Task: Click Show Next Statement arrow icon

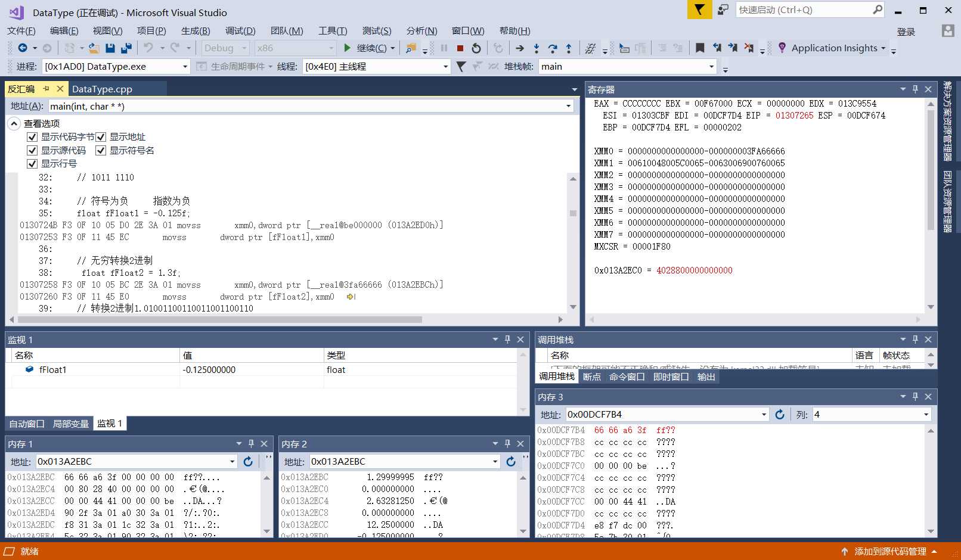Action: (x=520, y=48)
